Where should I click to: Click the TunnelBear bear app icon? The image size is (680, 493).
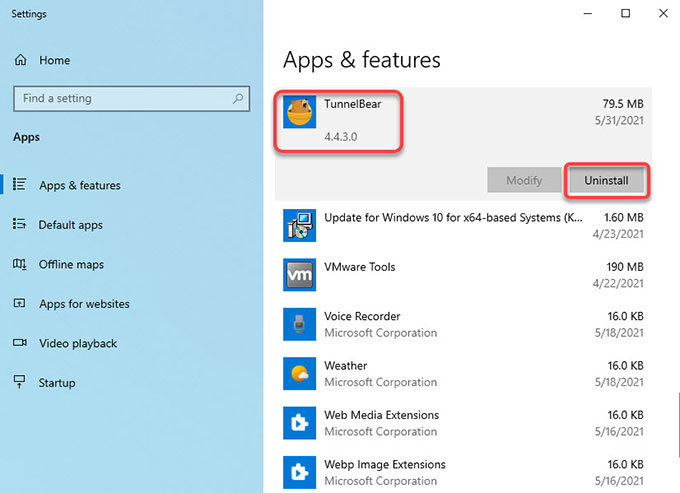tap(299, 112)
